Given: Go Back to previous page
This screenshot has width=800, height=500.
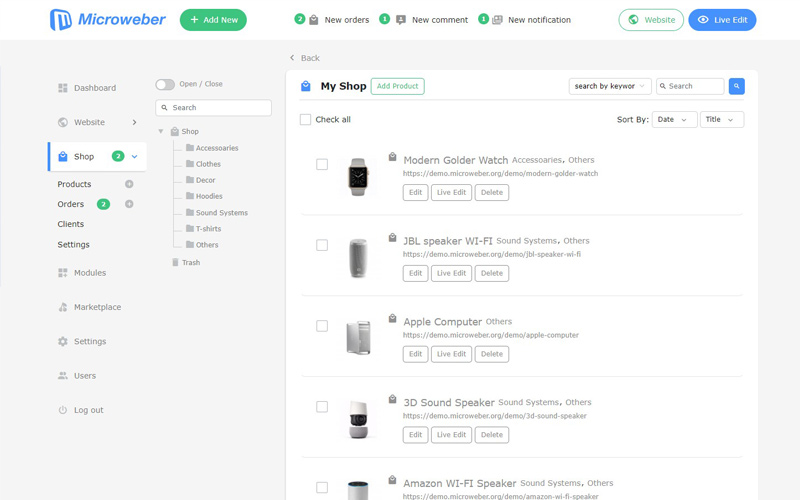Looking at the screenshot, I should (x=310, y=58).
